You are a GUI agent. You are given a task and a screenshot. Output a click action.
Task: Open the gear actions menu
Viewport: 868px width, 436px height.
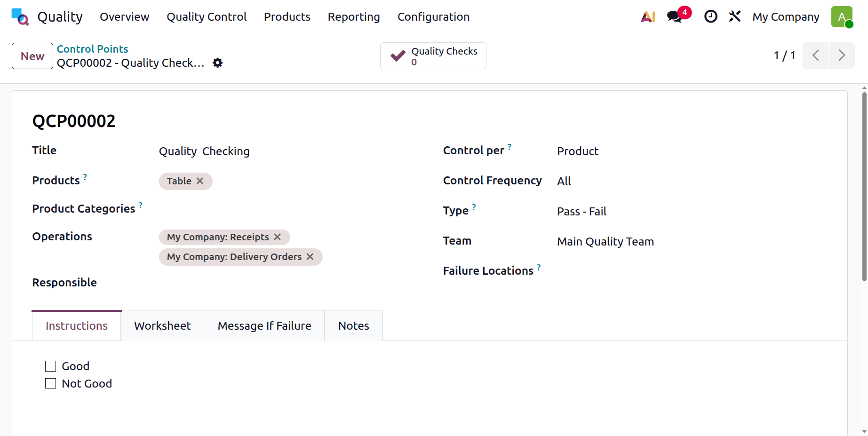click(217, 63)
